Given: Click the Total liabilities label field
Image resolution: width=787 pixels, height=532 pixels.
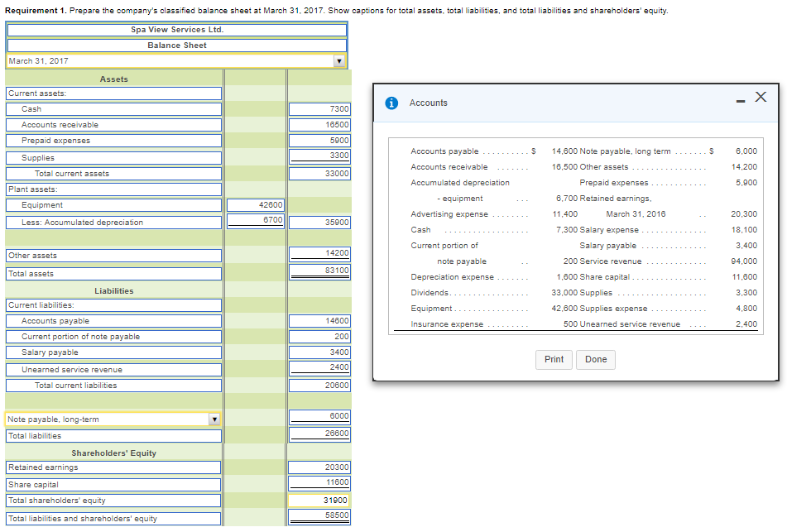Looking at the screenshot, I should [114, 436].
